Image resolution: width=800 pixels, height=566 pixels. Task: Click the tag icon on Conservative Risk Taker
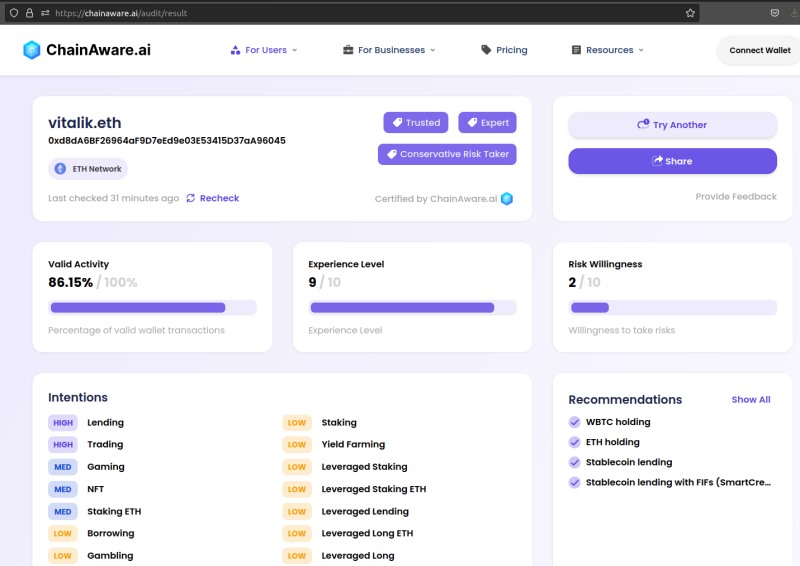click(x=392, y=154)
